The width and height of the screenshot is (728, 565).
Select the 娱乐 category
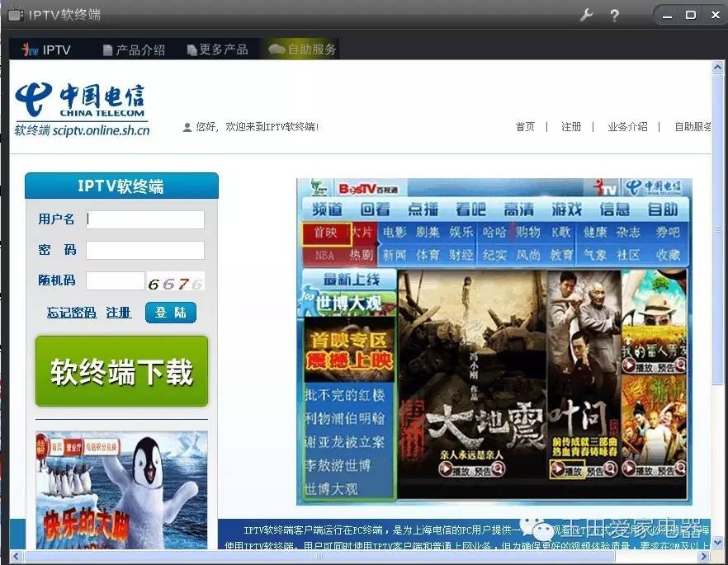tap(461, 232)
